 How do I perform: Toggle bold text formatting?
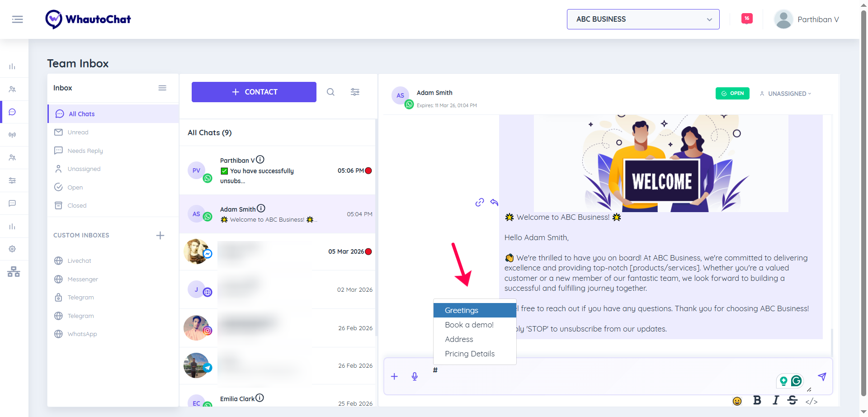point(757,400)
